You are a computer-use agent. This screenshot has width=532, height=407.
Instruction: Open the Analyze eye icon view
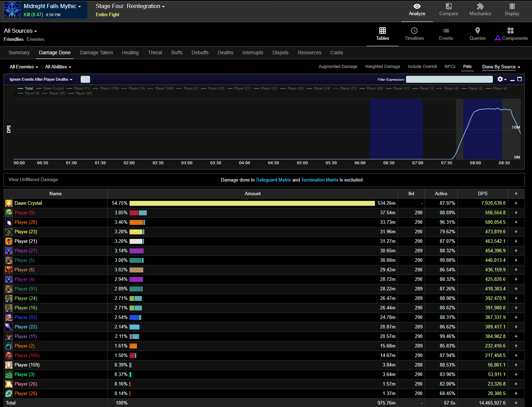[417, 6]
